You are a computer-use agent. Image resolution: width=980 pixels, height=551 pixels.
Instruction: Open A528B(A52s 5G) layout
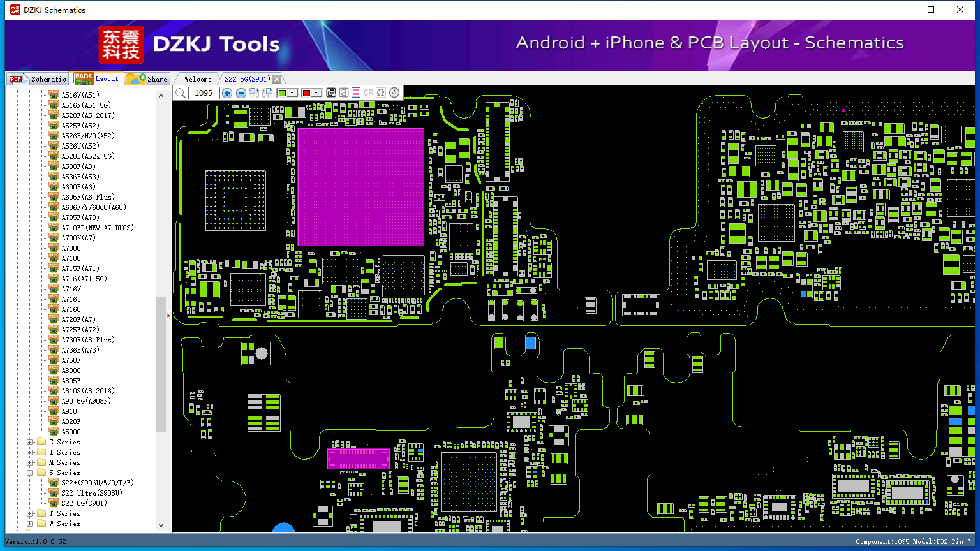[x=88, y=156]
